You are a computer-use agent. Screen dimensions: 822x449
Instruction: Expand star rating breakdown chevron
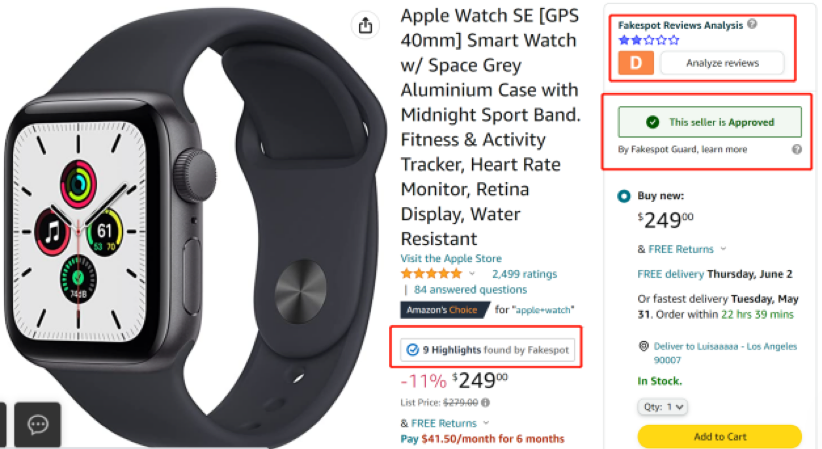point(472,273)
